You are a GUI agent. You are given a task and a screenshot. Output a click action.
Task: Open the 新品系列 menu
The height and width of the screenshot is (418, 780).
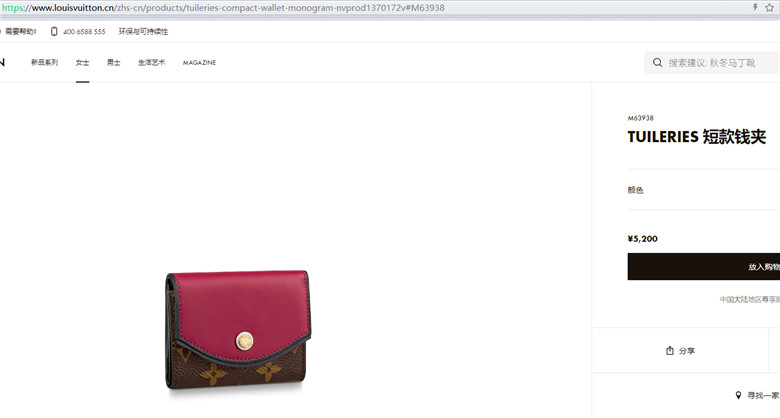[44, 62]
